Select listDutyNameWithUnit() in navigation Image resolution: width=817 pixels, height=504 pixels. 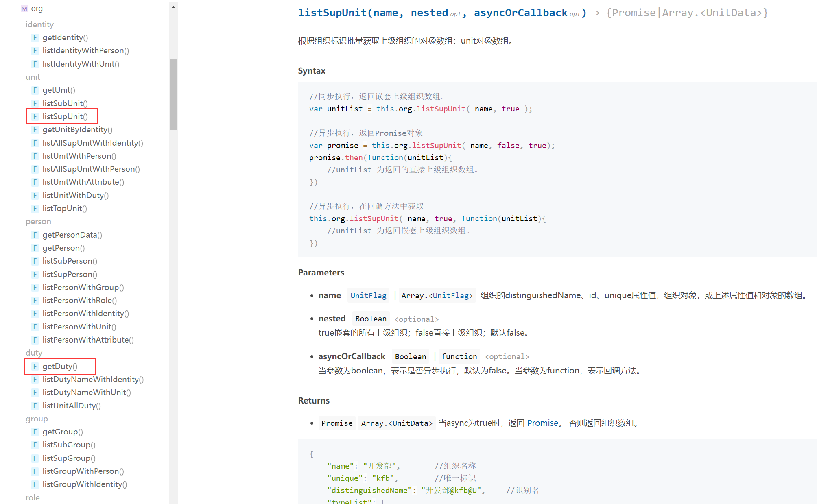tap(86, 392)
